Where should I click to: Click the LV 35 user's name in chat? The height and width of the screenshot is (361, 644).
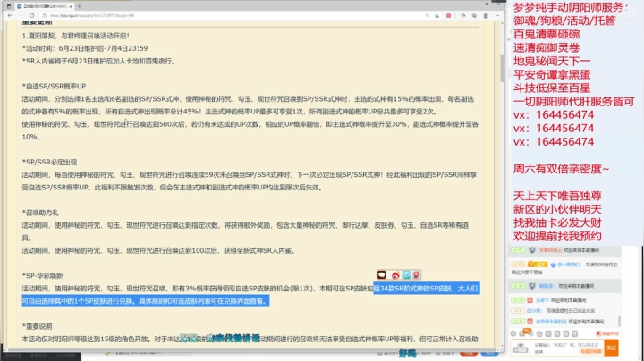[547, 286]
